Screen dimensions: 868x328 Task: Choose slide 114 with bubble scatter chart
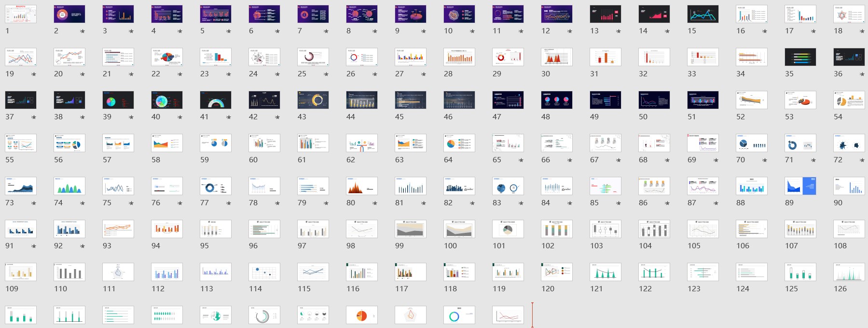pos(264,272)
